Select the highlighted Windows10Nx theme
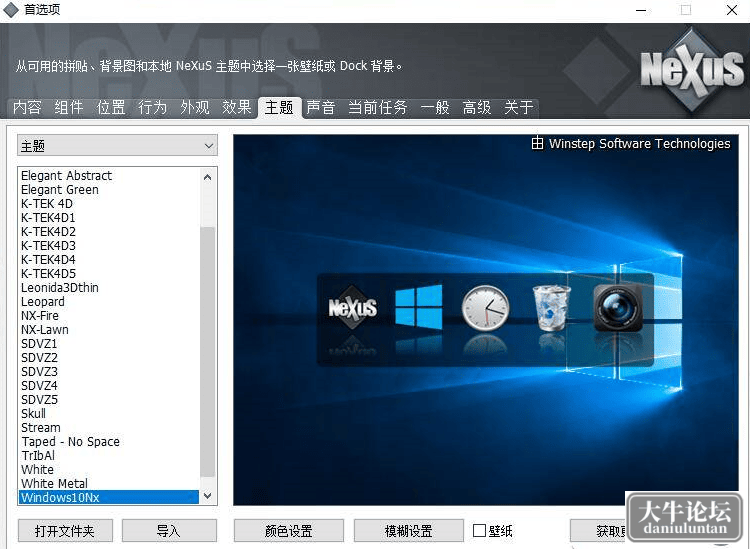 point(109,497)
